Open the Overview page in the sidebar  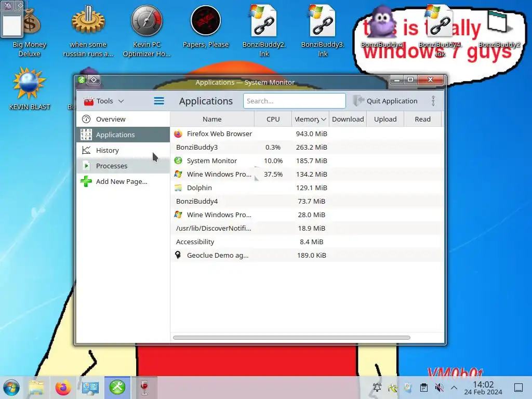coord(123,119)
